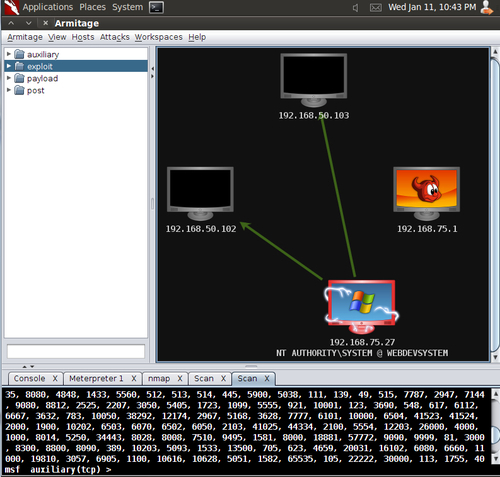Screen dimensions: 500x477
Task: Click the console scrollbar down arrow
Action: tap(495, 459)
